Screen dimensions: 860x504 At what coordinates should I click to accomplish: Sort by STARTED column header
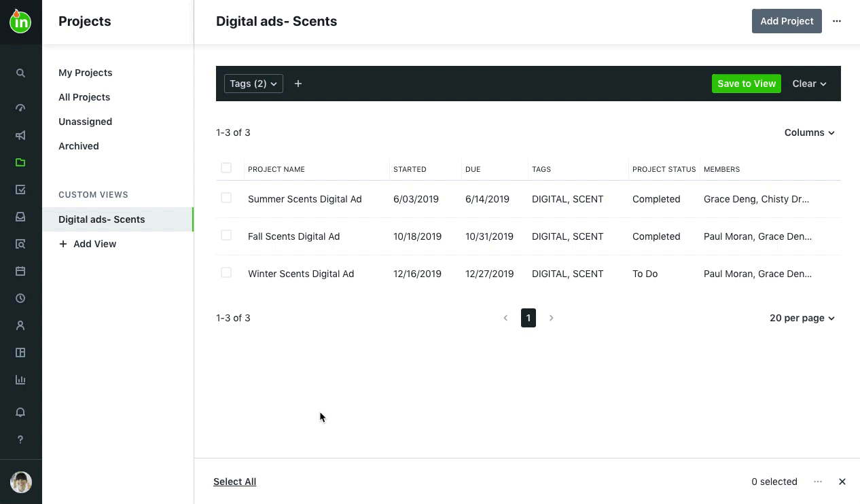point(410,169)
